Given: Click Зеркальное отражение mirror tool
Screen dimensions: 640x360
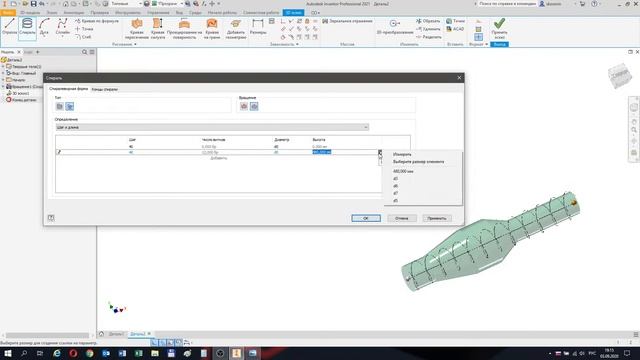Looking at the screenshot, I should click(x=347, y=21).
